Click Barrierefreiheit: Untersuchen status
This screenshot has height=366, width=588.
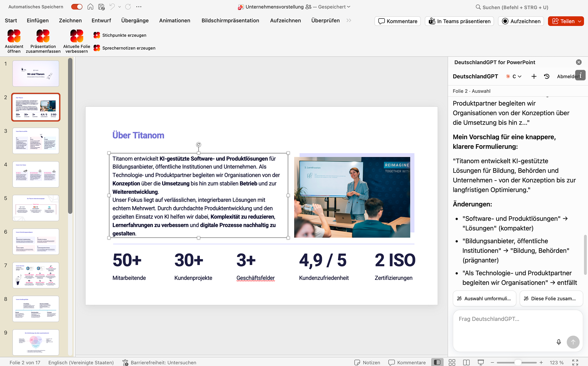click(x=159, y=362)
